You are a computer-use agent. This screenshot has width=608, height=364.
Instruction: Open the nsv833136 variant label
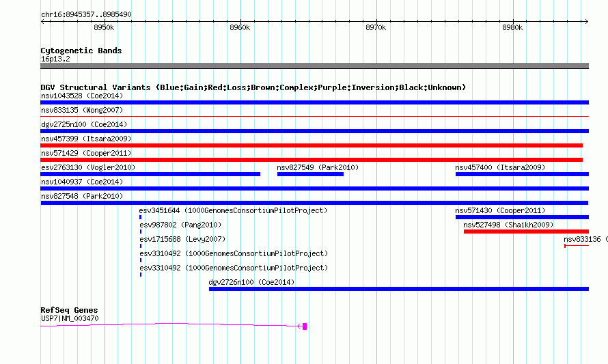click(585, 239)
